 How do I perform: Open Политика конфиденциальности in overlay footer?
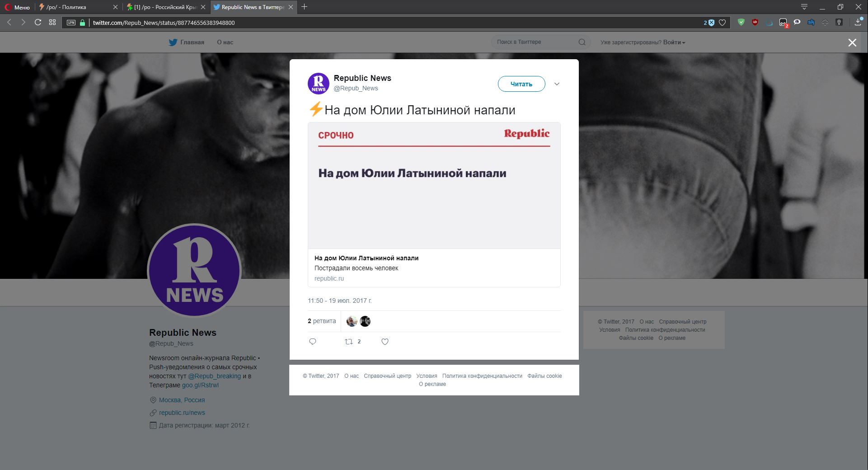click(482, 376)
